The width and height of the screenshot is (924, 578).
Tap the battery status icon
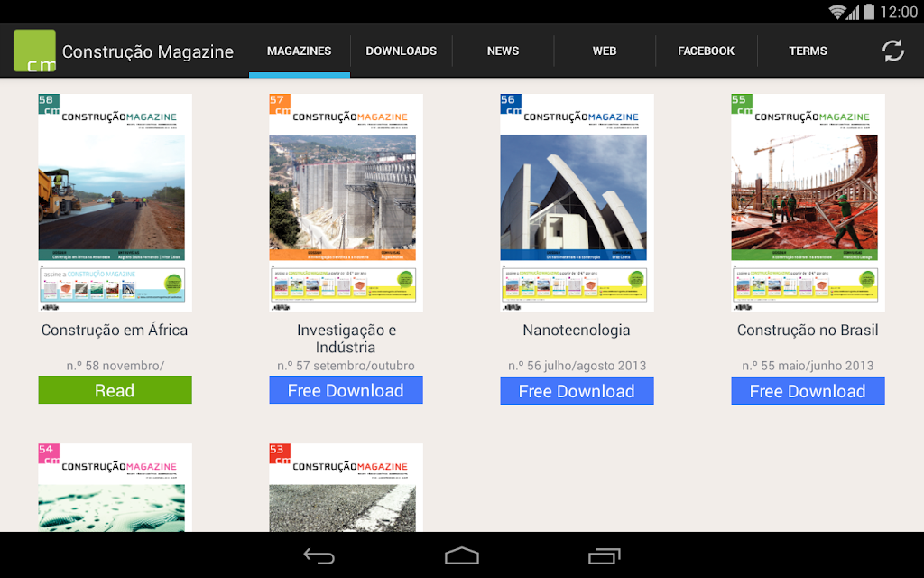(869, 12)
